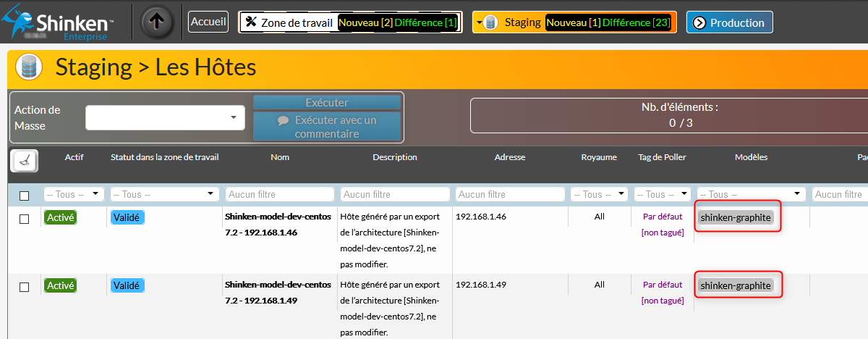Open host Shinken-model-dev-centos 7.2 - 192.168.1.46
The image size is (868, 339).
pos(278,224)
